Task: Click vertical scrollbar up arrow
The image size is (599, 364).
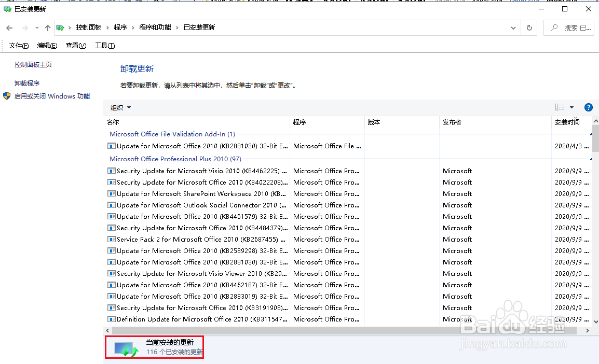Action: tap(595, 121)
